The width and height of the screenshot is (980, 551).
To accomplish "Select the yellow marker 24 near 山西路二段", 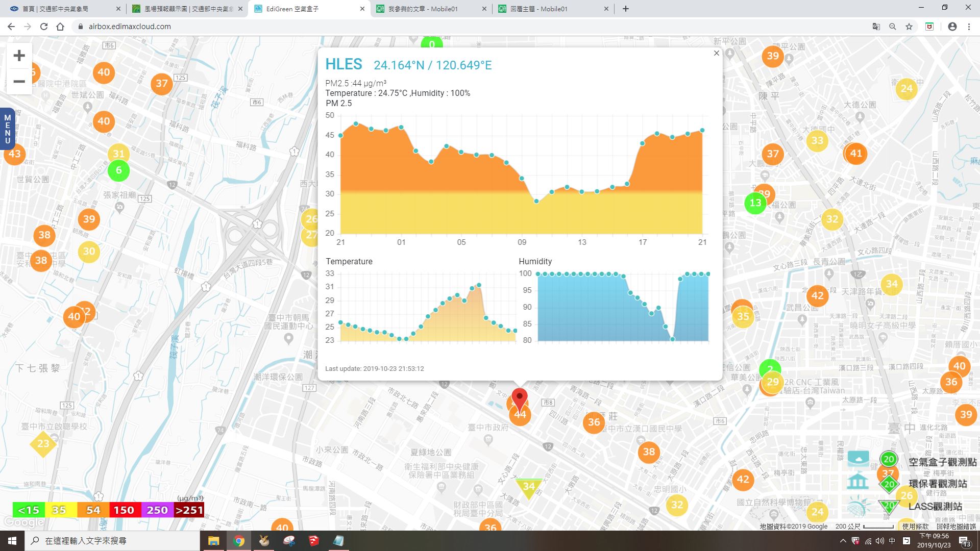I will pyautogui.click(x=906, y=89).
